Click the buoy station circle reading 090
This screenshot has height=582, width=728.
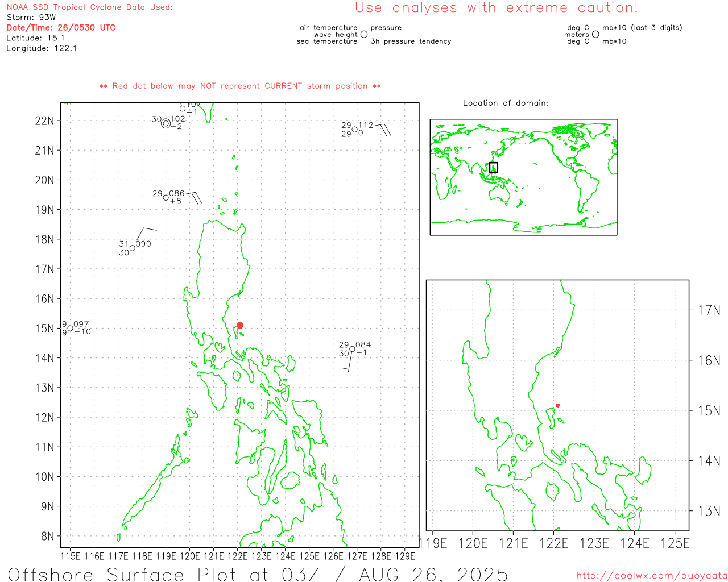(133, 248)
